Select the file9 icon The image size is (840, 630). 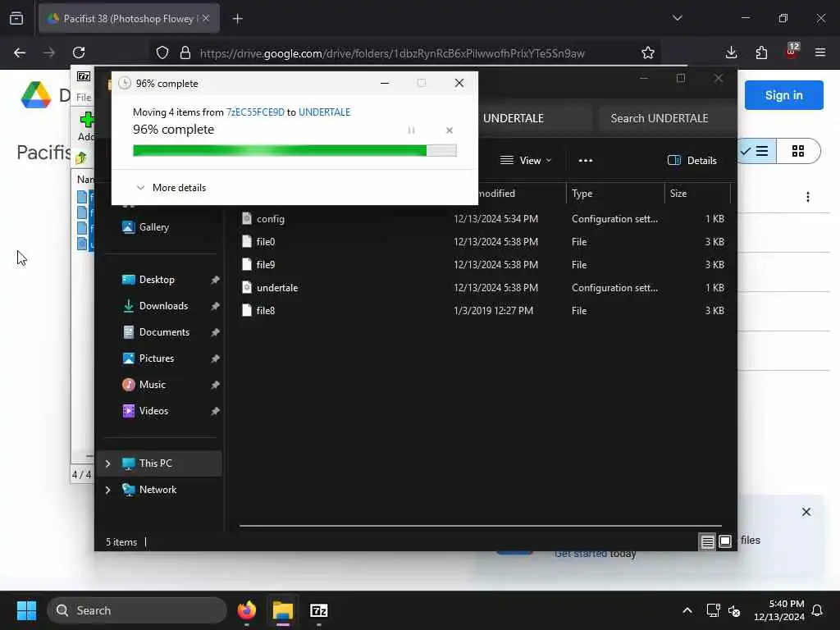click(x=246, y=265)
